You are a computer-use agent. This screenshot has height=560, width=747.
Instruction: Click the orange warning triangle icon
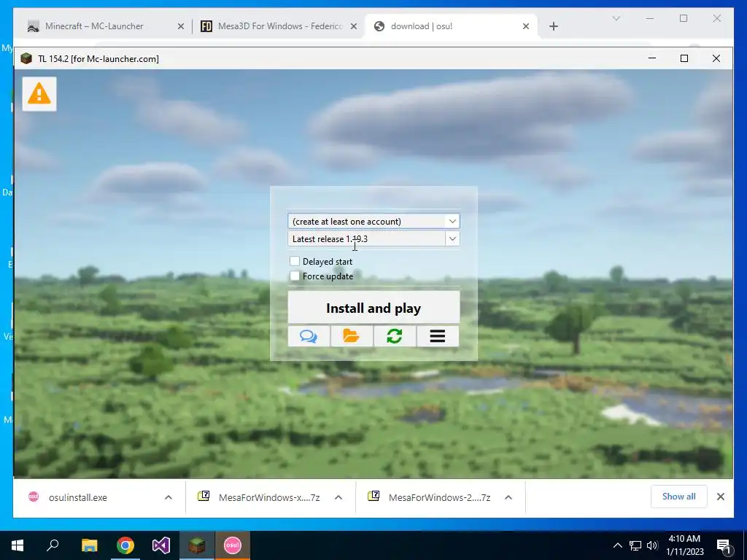39,94
